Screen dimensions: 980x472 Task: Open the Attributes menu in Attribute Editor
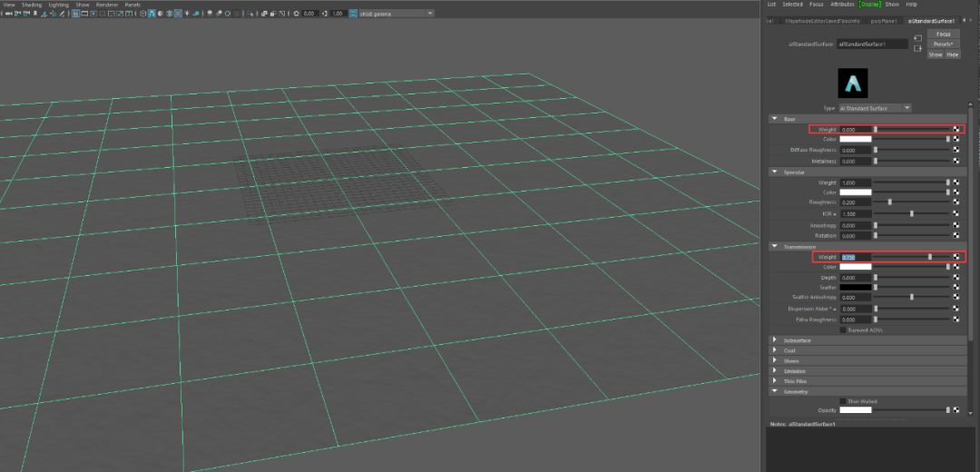click(x=842, y=4)
